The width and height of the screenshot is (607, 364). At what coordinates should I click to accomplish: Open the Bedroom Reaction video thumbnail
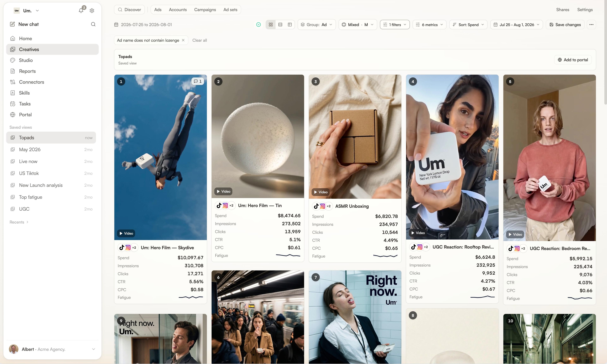point(549,158)
